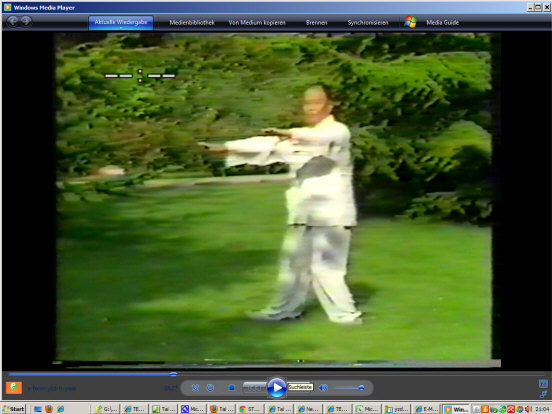Viewport: 552px width, 414px height.
Task: Click the Windows logo next to Media Guide
Action: tap(410, 22)
